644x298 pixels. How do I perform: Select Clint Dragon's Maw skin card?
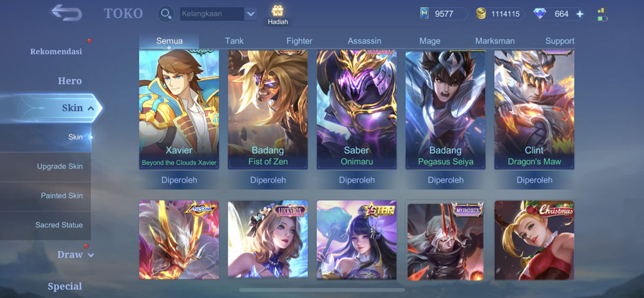(x=534, y=109)
